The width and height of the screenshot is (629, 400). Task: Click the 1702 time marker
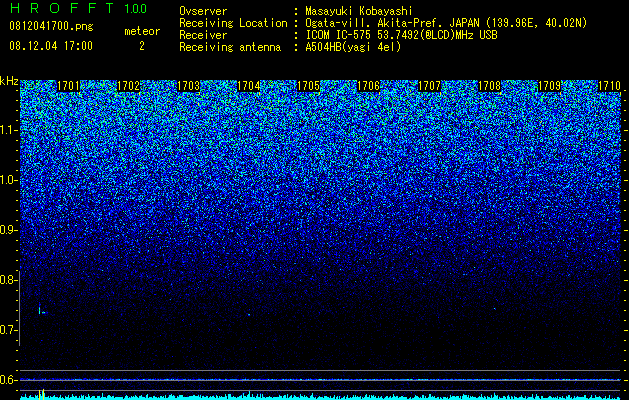point(128,86)
